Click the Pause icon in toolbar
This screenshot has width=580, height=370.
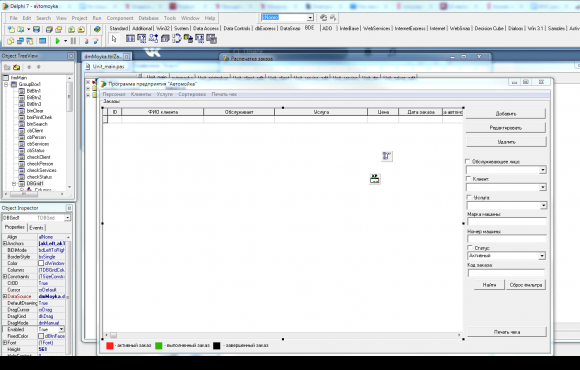[x=73, y=41]
